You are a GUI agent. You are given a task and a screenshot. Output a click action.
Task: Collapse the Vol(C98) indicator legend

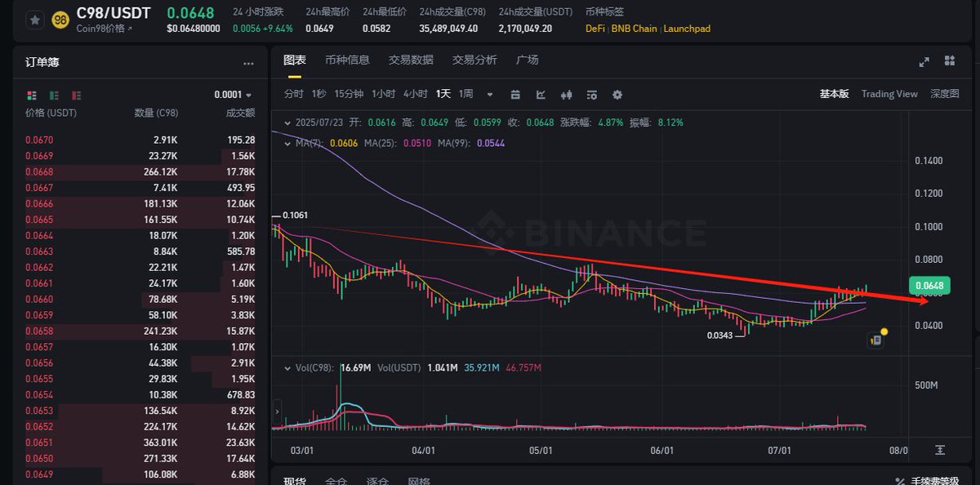(286, 369)
